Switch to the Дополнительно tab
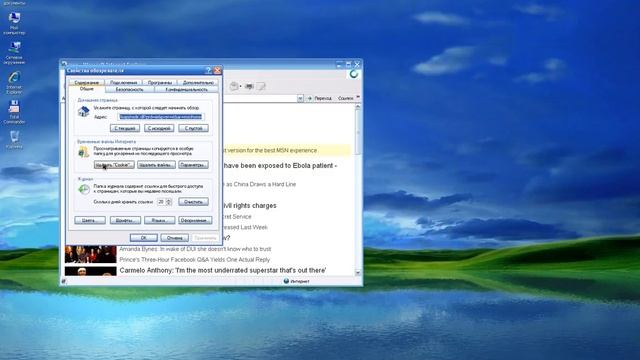The image size is (640, 360). pyautogui.click(x=198, y=82)
